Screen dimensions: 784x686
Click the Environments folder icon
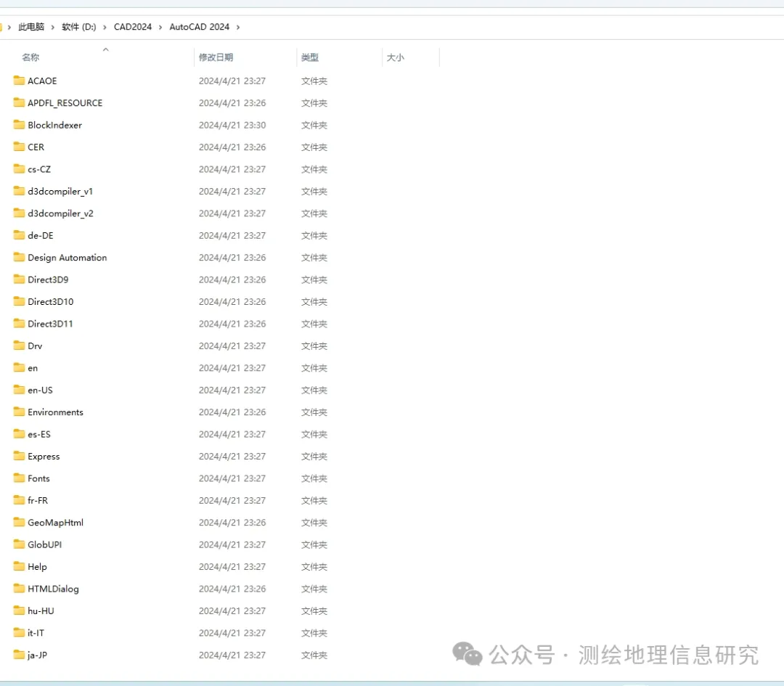pos(19,412)
